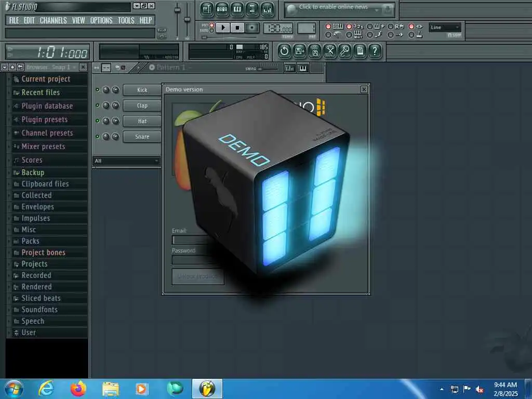Launch Firefox from the taskbar
The height and width of the screenshot is (399, 532).
click(78, 389)
